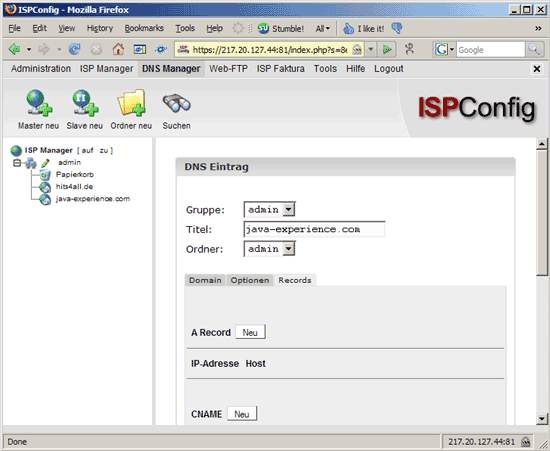Click the Firefox reload button
The image size is (550, 451).
click(74, 49)
